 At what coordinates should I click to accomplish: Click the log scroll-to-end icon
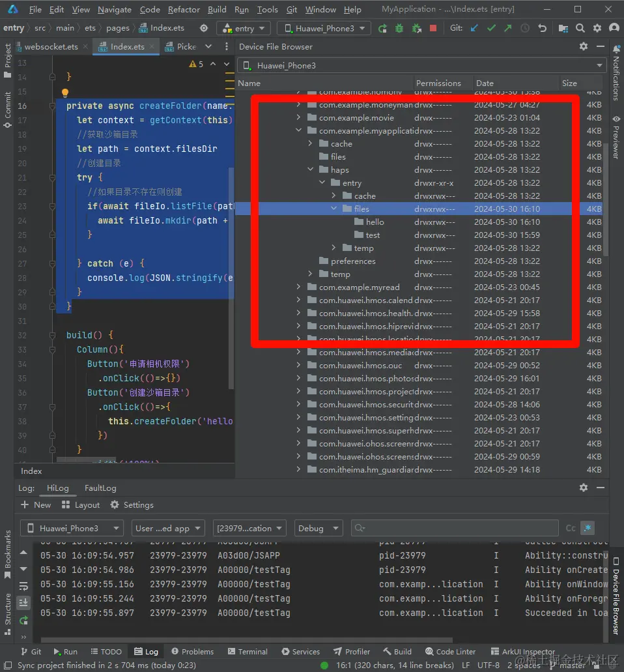[x=23, y=602]
